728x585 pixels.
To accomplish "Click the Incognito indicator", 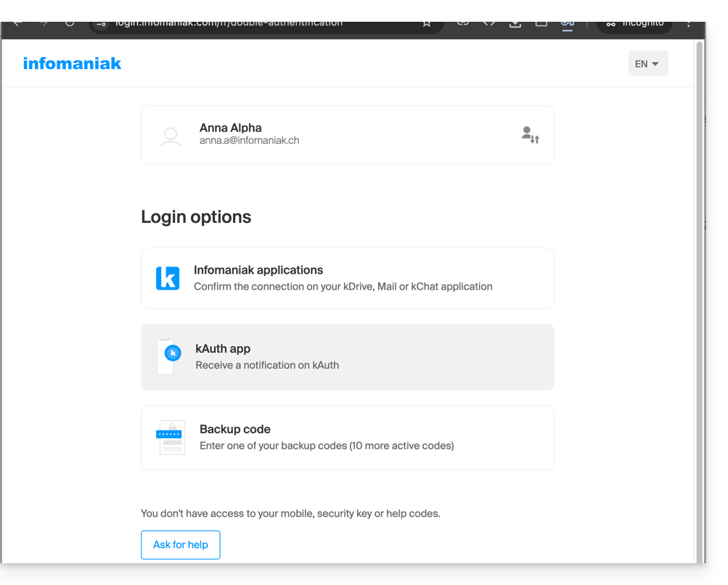I will tap(635, 23).
